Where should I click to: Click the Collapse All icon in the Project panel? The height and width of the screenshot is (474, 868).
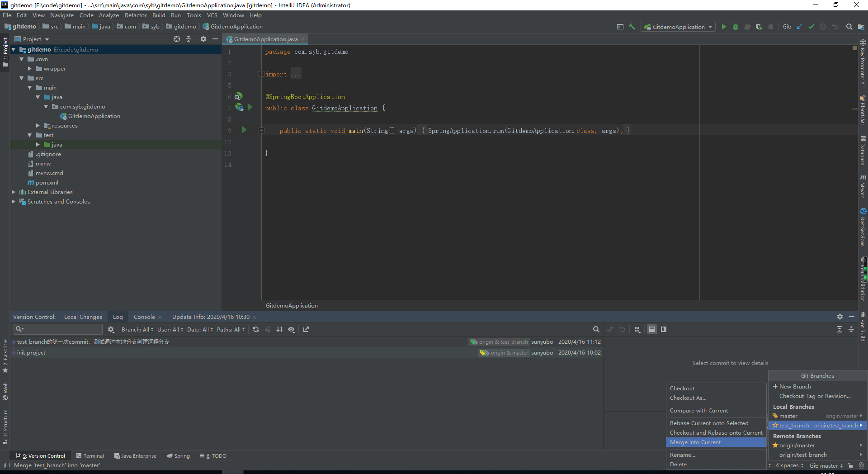pyautogui.click(x=189, y=39)
